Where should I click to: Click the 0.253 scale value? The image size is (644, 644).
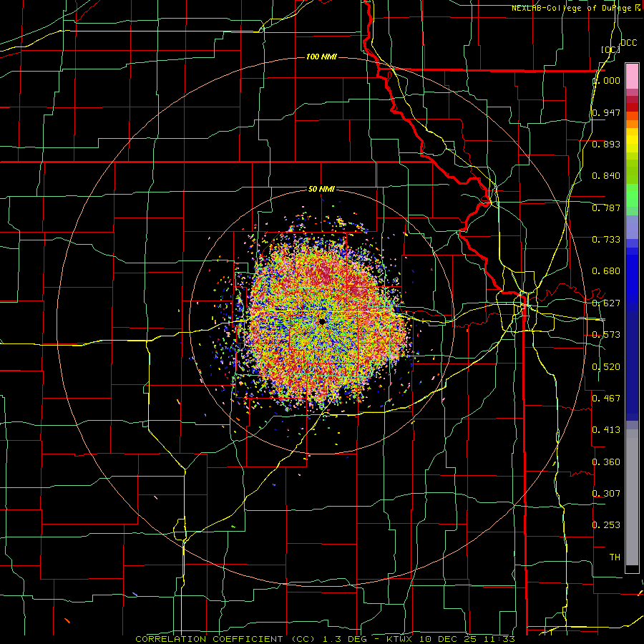pos(606,525)
